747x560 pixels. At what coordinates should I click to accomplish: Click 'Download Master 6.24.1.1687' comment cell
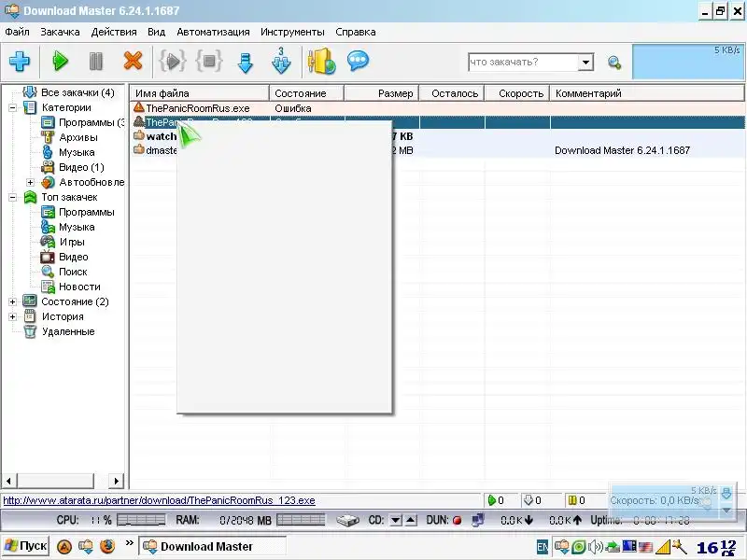(x=622, y=150)
